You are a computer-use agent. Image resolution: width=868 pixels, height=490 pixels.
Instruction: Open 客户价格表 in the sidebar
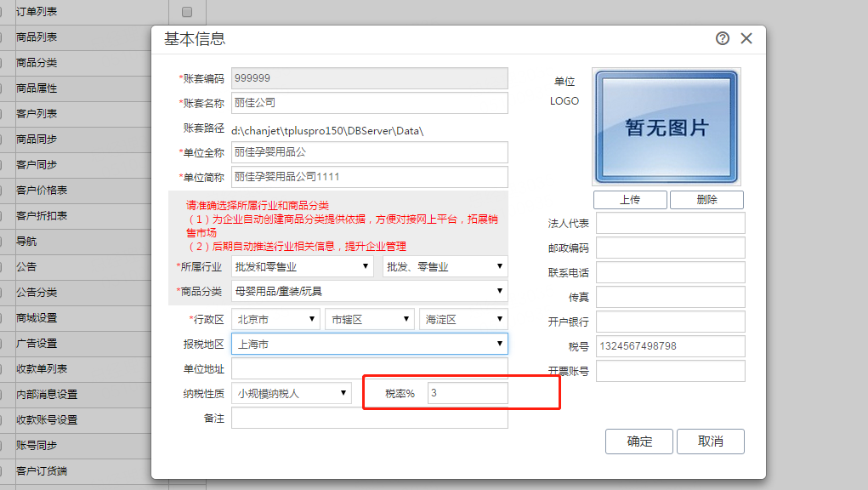pos(42,190)
